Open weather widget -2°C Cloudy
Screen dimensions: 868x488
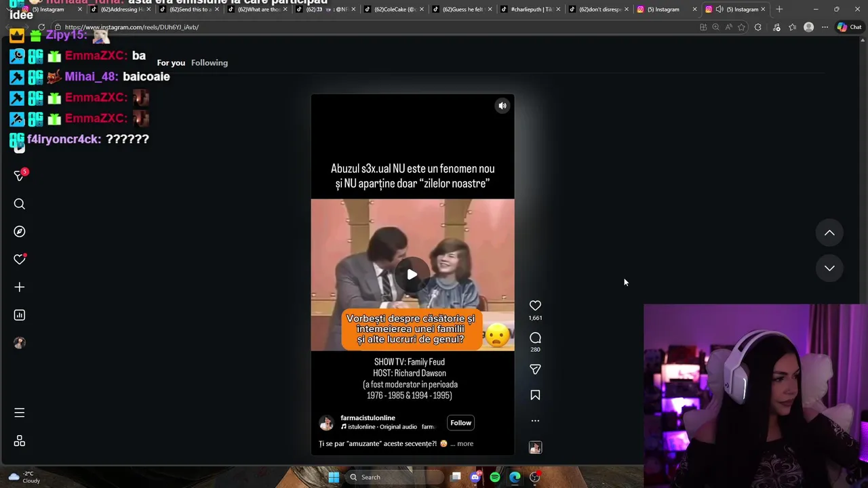[24, 477]
